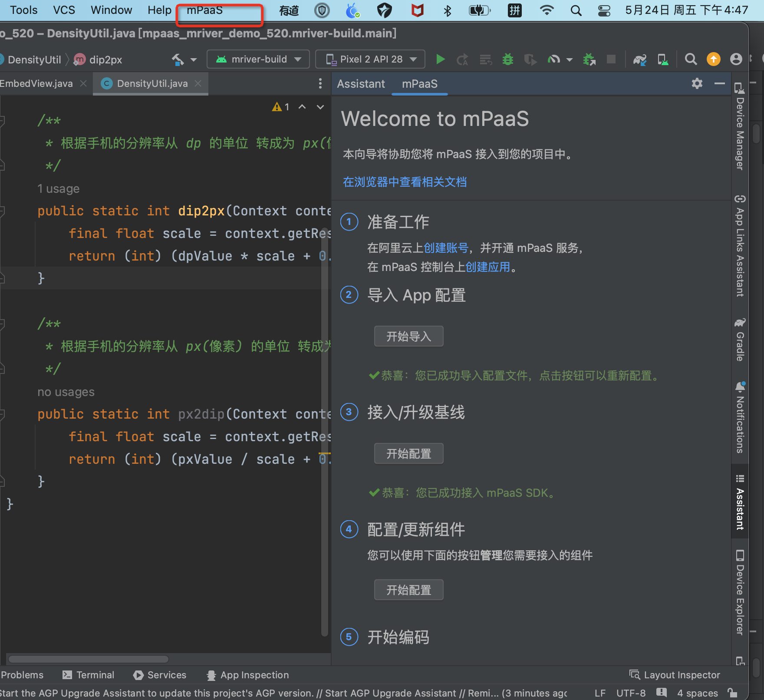Open Assistant panel settings gear
Image resolution: width=764 pixels, height=700 pixels.
tap(697, 83)
